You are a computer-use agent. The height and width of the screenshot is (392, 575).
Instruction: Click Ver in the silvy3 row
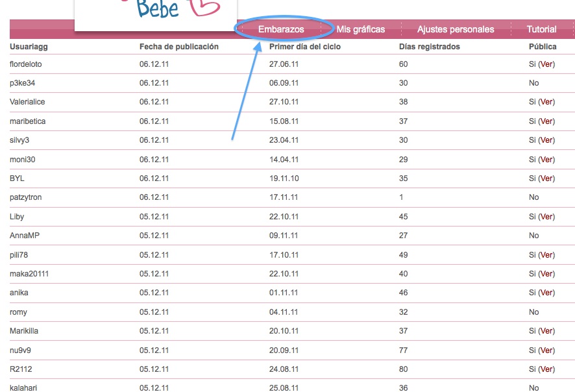pos(546,140)
